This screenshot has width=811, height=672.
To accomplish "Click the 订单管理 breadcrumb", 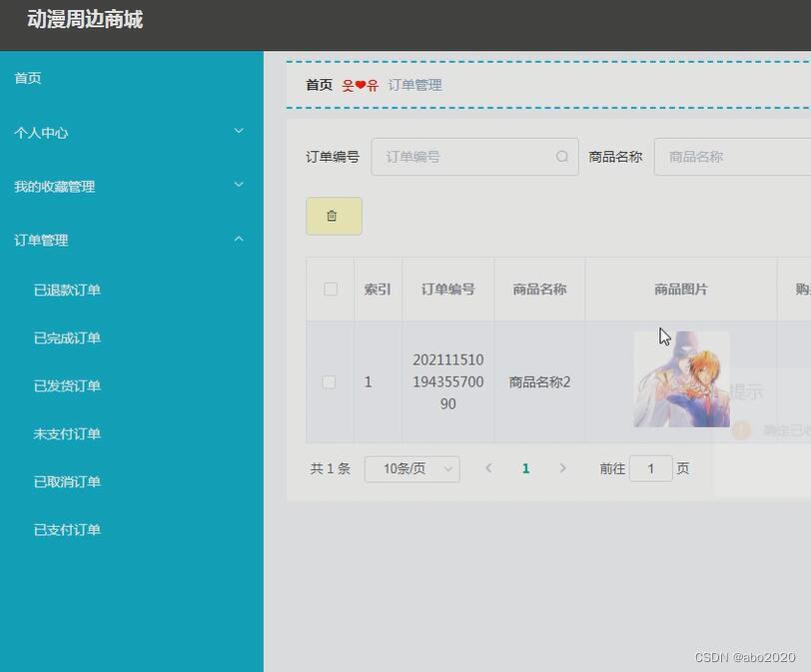I will [414, 85].
